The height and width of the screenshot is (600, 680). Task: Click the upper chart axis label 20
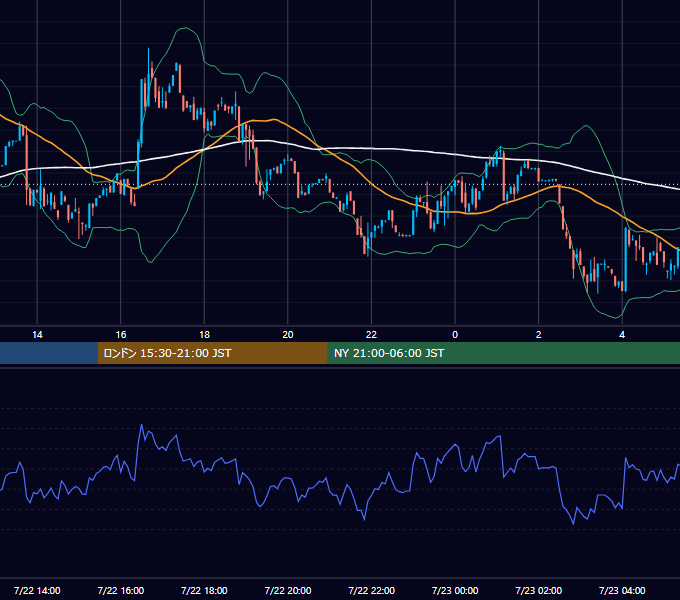pyautogui.click(x=288, y=335)
